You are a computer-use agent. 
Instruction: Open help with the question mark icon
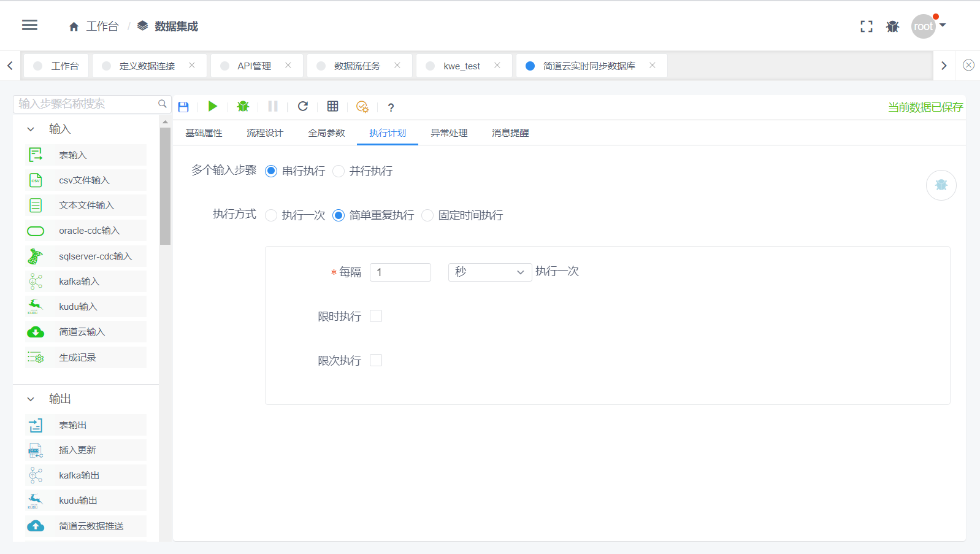click(x=391, y=107)
